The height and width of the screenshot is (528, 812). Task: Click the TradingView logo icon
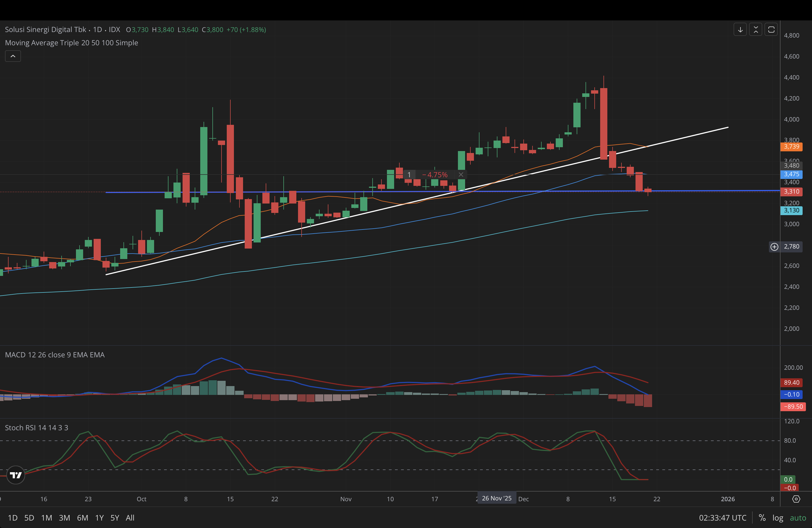pos(16,475)
